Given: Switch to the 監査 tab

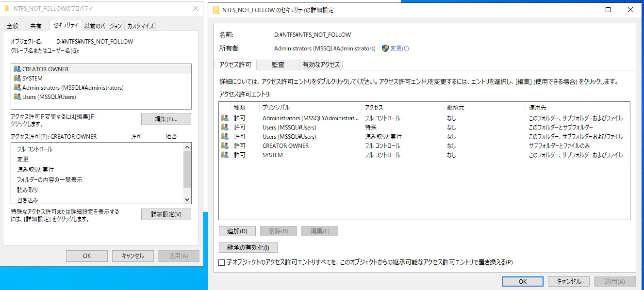Looking at the screenshot, I should tap(278, 64).
